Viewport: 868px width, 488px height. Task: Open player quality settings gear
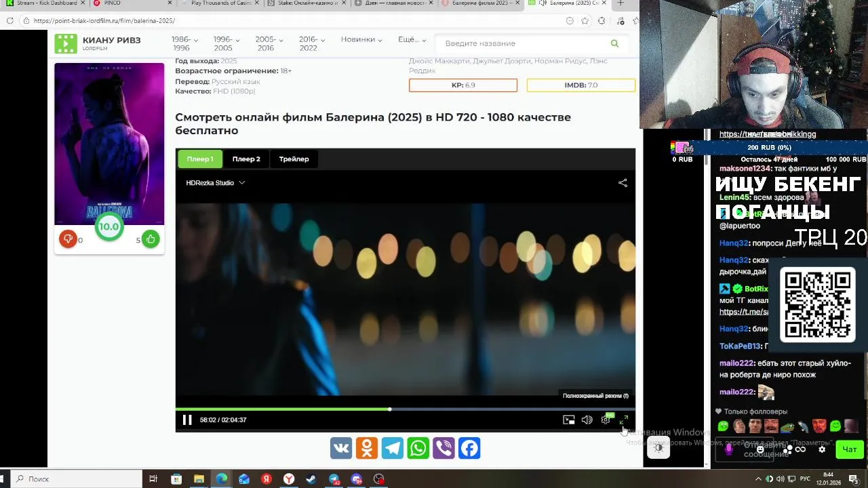pyautogui.click(x=606, y=420)
